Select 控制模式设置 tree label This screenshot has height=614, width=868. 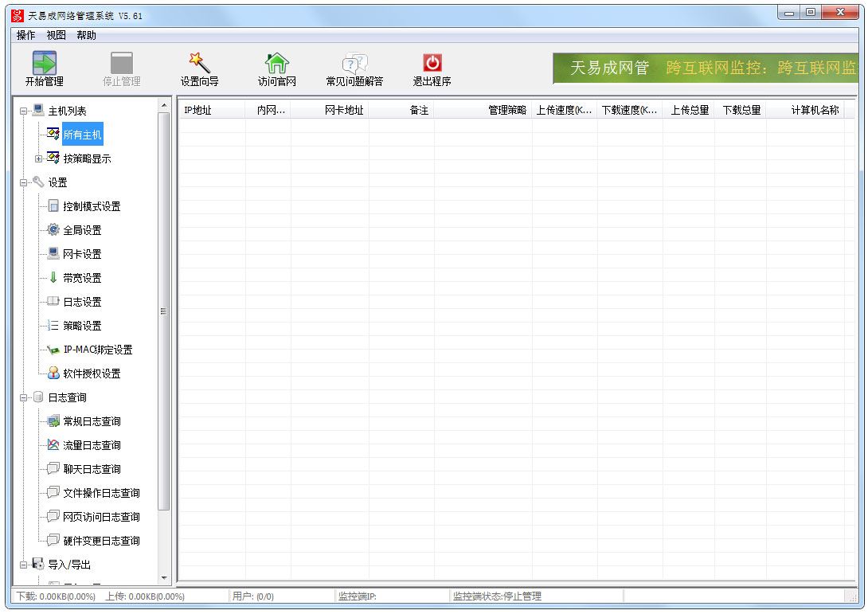pyautogui.click(x=92, y=206)
